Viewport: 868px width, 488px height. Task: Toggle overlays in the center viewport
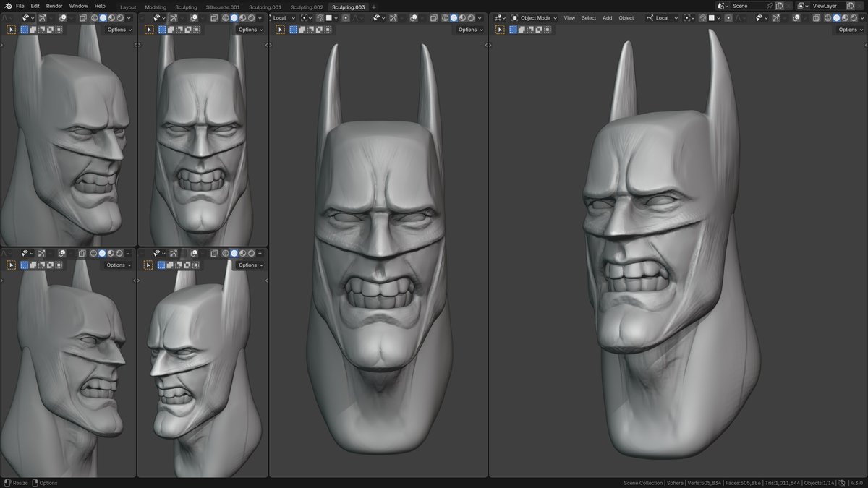coord(413,18)
